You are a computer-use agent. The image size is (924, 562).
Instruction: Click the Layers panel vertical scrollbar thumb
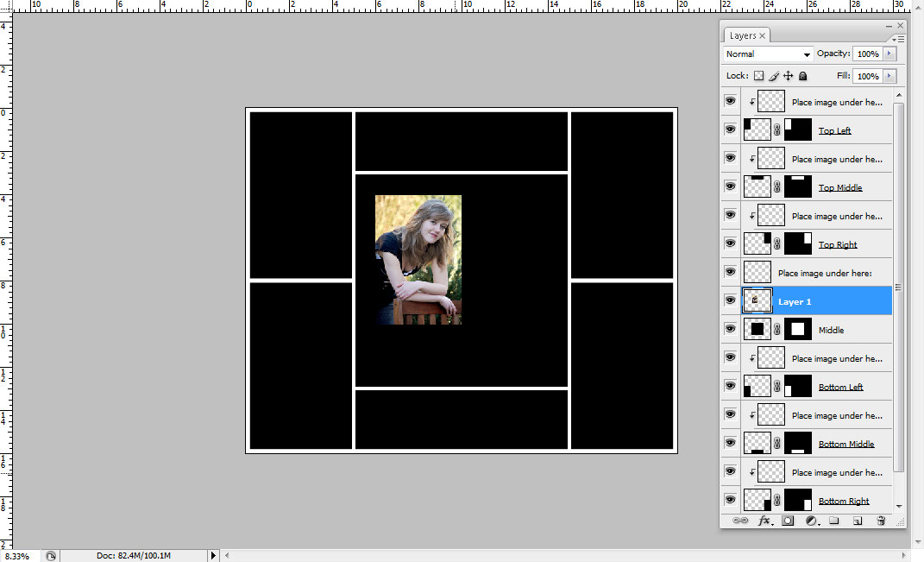899,287
